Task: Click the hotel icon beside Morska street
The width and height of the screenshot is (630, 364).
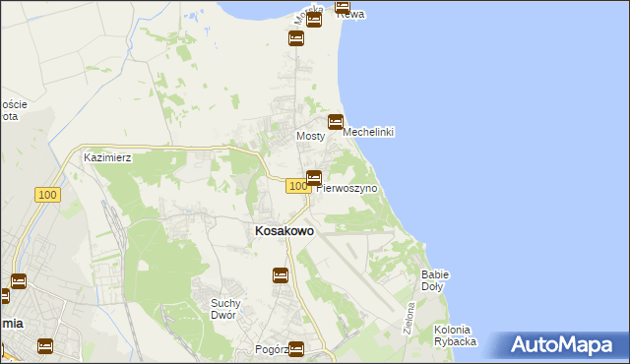Action: click(314, 20)
